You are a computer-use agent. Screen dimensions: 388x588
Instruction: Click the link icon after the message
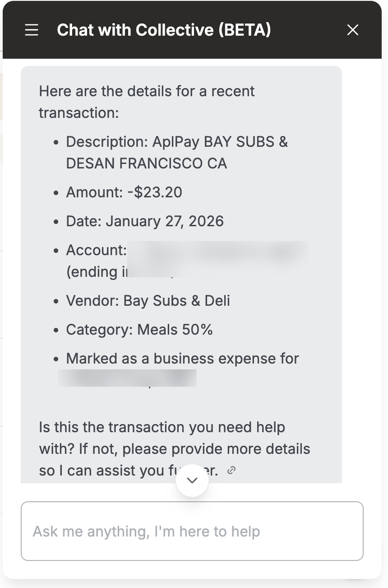231,471
